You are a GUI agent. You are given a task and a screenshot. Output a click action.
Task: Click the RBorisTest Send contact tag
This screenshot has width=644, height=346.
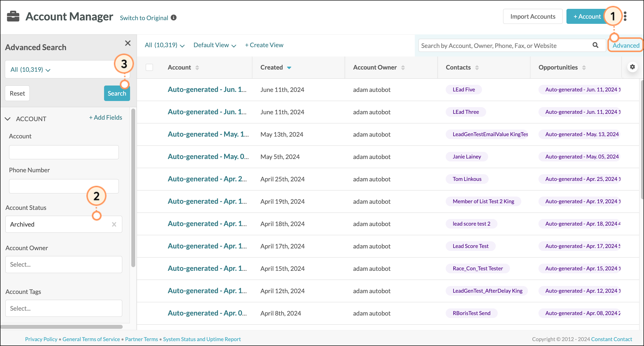(471, 313)
